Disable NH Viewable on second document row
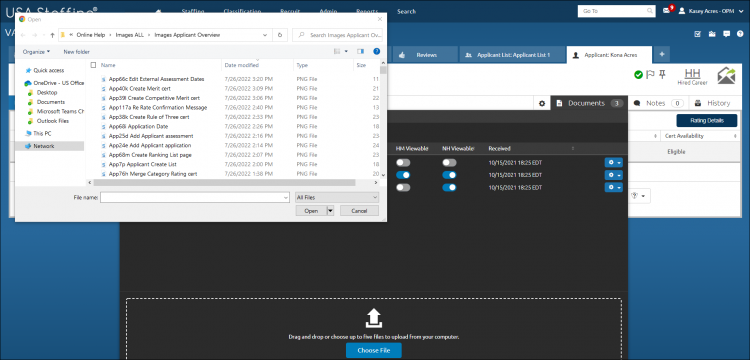Viewport: 750px width, 360px height. click(449, 175)
